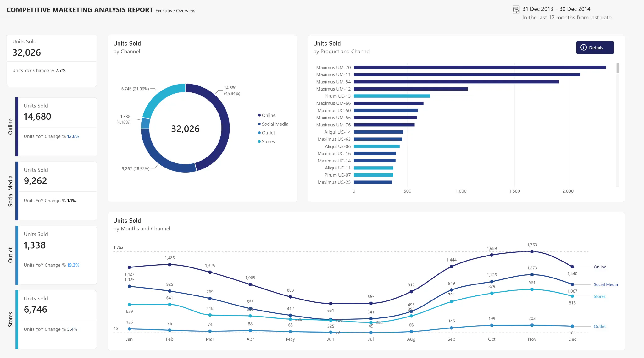This screenshot has width=644, height=358.
Task: Click the Maximus UM-70 bar
Action: tap(480, 67)
